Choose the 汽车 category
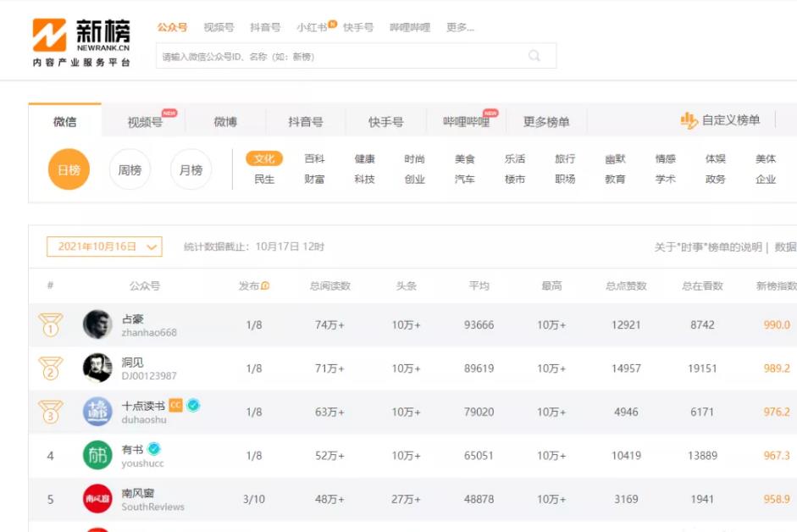 [x=465, y=179]
